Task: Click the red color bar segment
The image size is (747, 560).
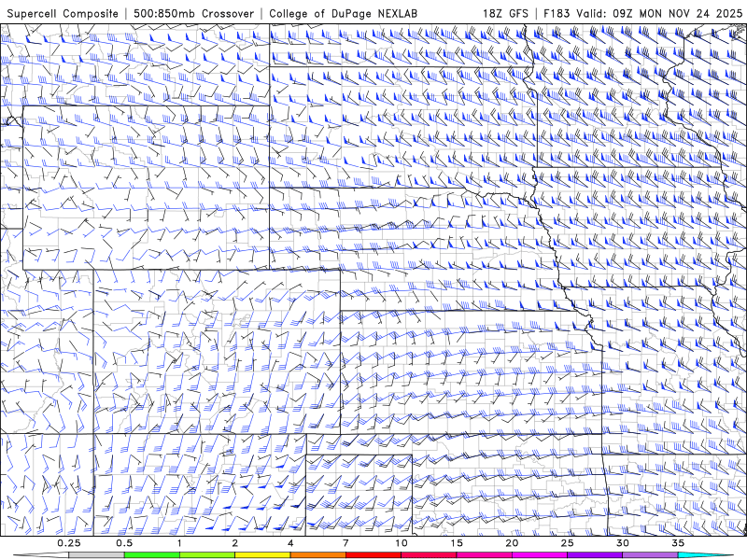Action: [x=373, y=555]
